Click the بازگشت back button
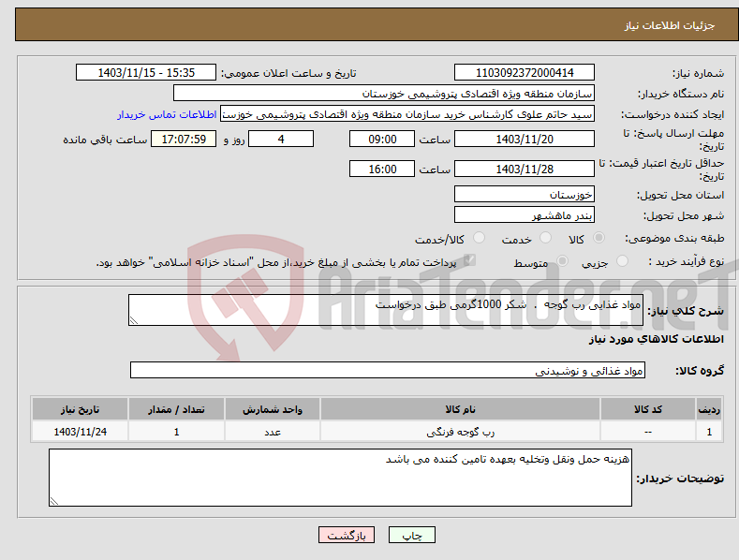Viewport: 739px width, 560px height. click(x=347, y=535)
